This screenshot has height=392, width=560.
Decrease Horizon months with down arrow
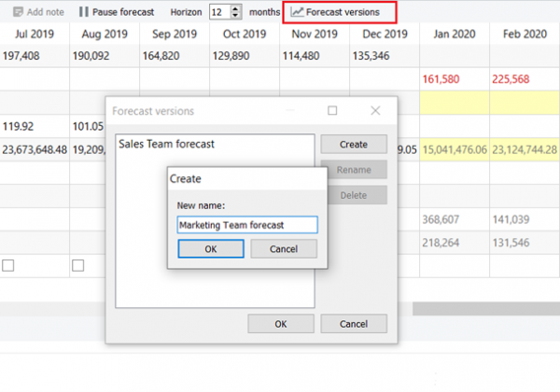(235, 17)
